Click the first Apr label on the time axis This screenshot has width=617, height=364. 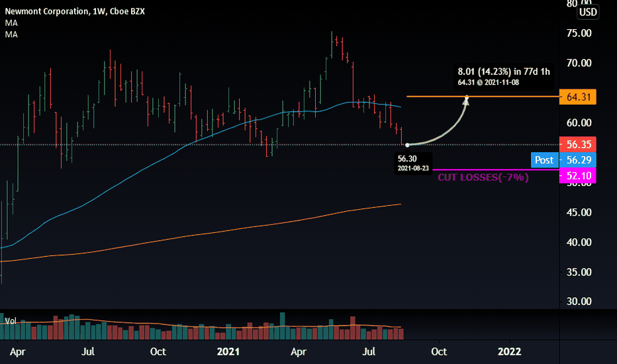(18, 351)
